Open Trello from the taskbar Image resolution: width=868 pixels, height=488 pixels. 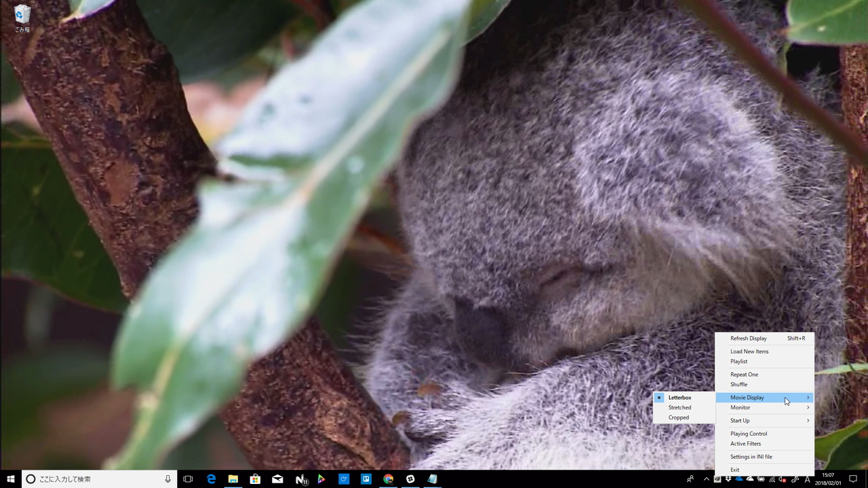click(x=366, y=479)
